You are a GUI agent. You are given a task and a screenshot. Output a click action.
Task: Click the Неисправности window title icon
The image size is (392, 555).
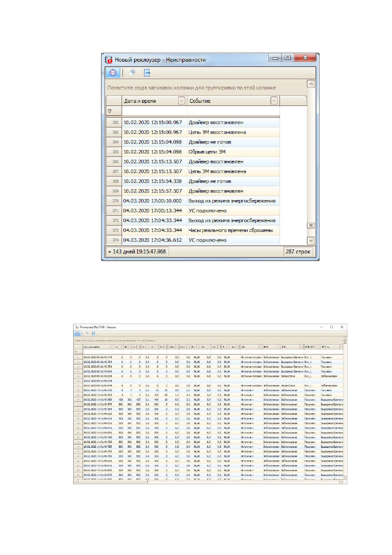click(x=109, y=59)
